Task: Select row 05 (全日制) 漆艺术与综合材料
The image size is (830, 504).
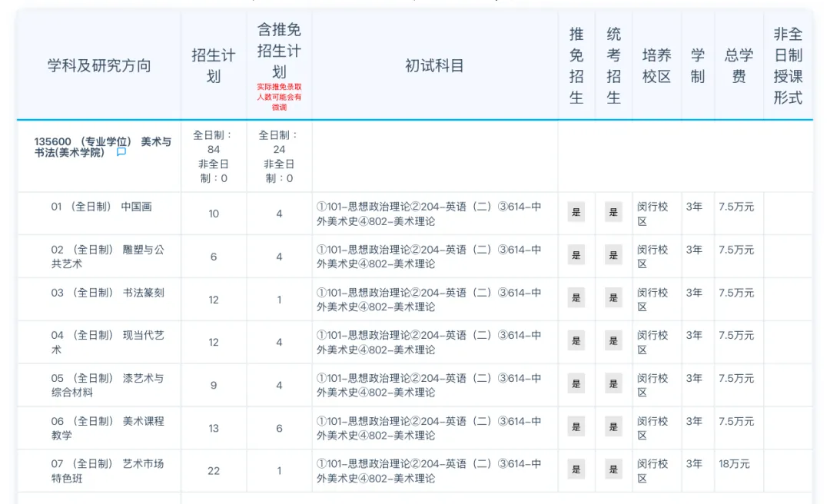Action: pos(415,386)
